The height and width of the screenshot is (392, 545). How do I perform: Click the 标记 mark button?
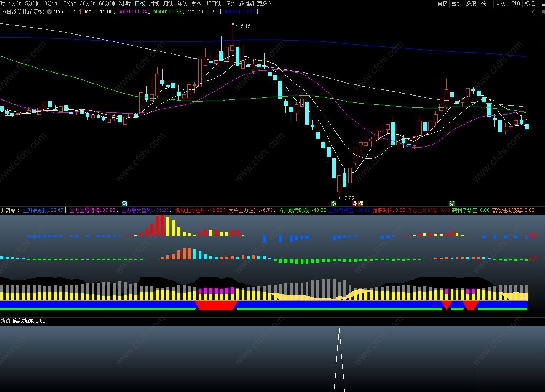coord(530,3)
